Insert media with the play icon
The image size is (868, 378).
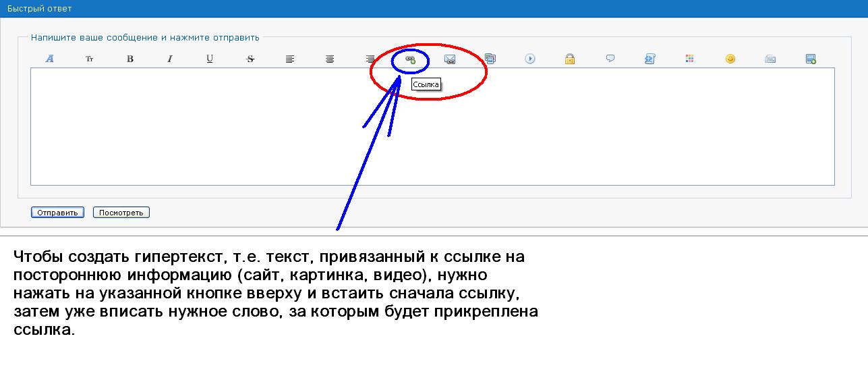point(530,59)
